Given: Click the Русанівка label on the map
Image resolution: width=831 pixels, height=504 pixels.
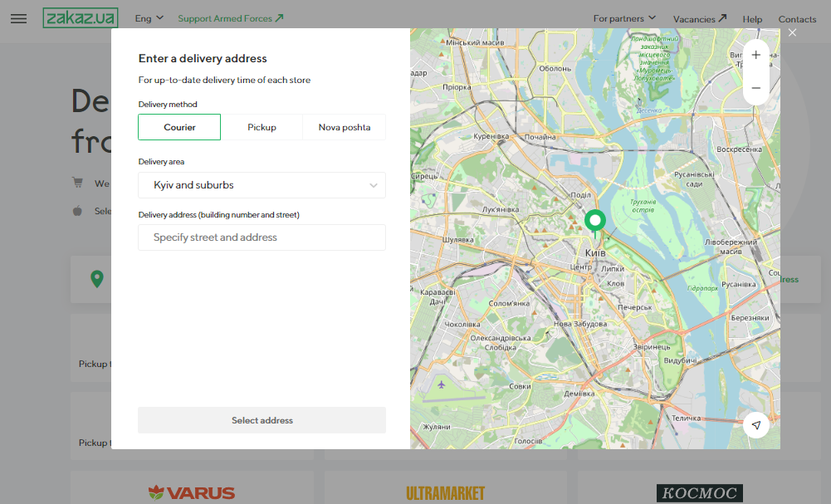Looking at the screenshot, I should point(739,285).
